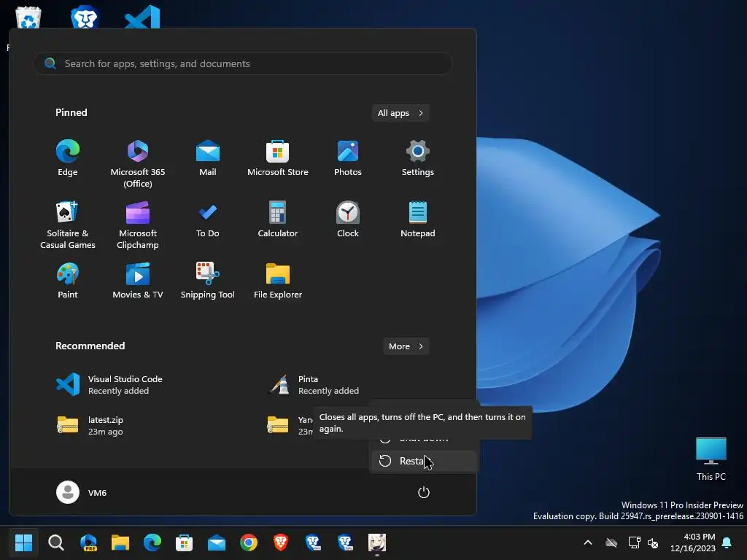Open the Paint app
This screenshot has width=747, height=560.
[68, 281]
